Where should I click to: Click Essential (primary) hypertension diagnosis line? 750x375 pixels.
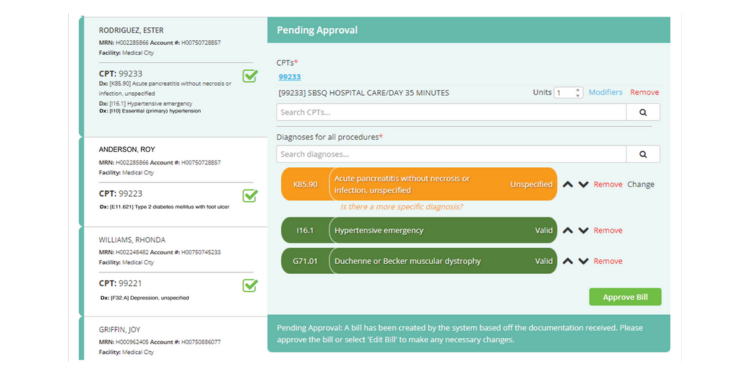(x=150, y=111)
